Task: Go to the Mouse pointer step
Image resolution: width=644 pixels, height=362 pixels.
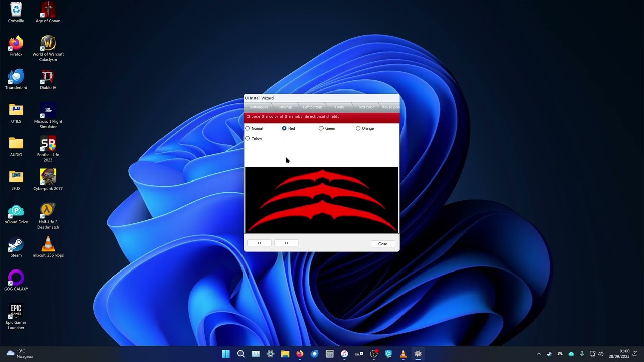Action: [x=390, y=107]
